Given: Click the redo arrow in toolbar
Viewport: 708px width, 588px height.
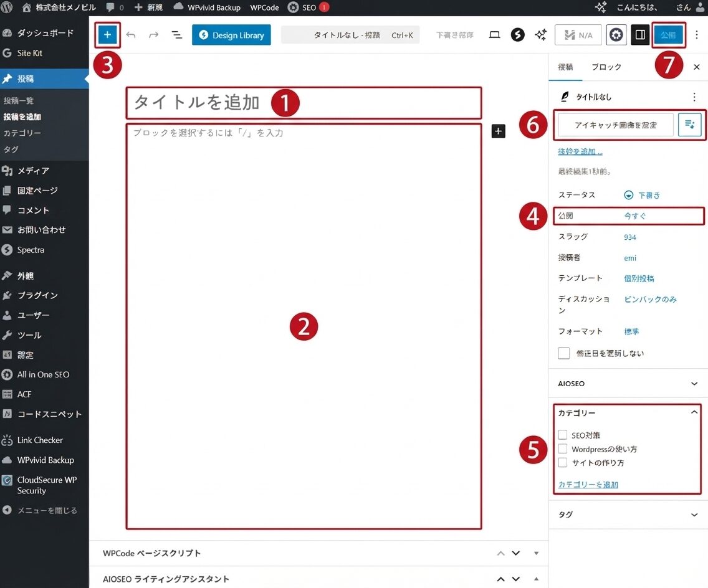Looking at the screenshot, I should [x=153, y=35].
